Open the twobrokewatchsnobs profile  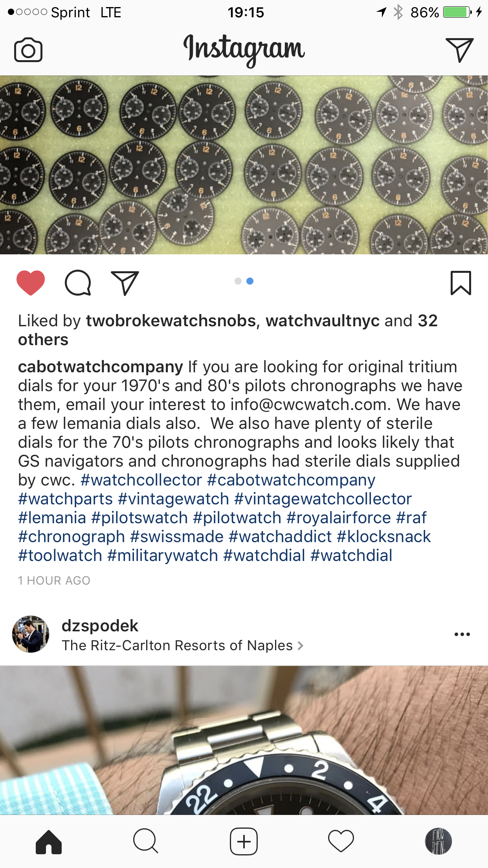(171, 321)
